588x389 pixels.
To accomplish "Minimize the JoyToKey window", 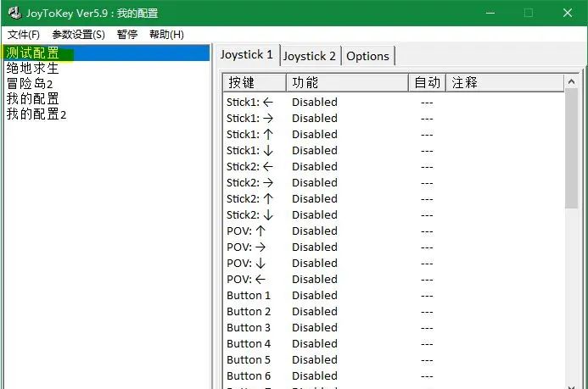I will click(x=490, y=13).
